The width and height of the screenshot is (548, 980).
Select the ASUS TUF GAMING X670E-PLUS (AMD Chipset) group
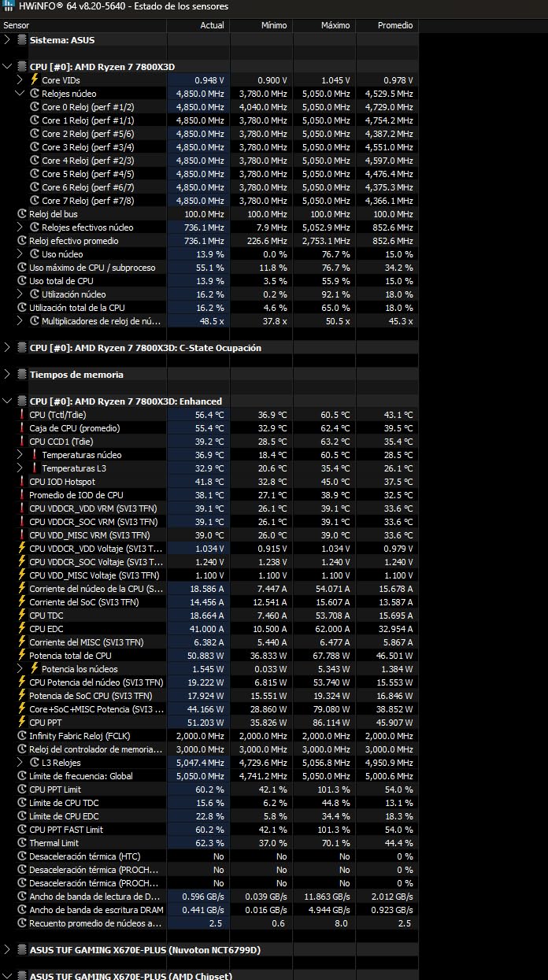click(x=209, y=976)
